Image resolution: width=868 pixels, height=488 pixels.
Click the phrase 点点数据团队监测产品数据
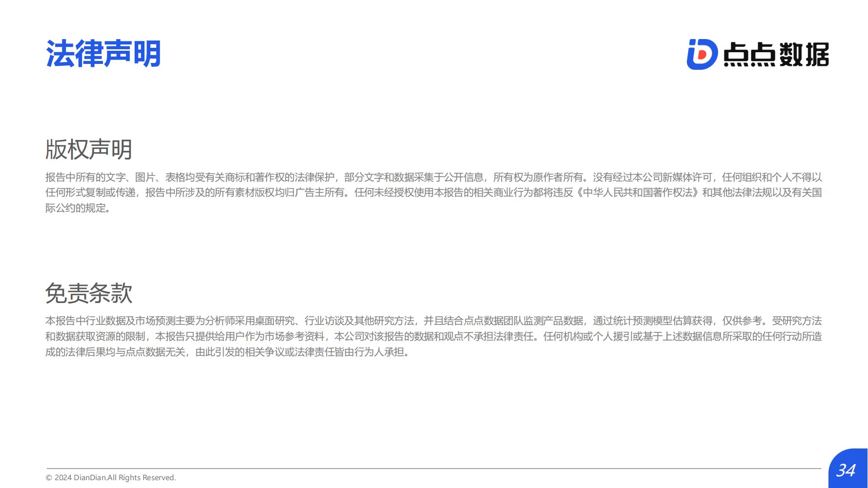click(x=523, y=321)
